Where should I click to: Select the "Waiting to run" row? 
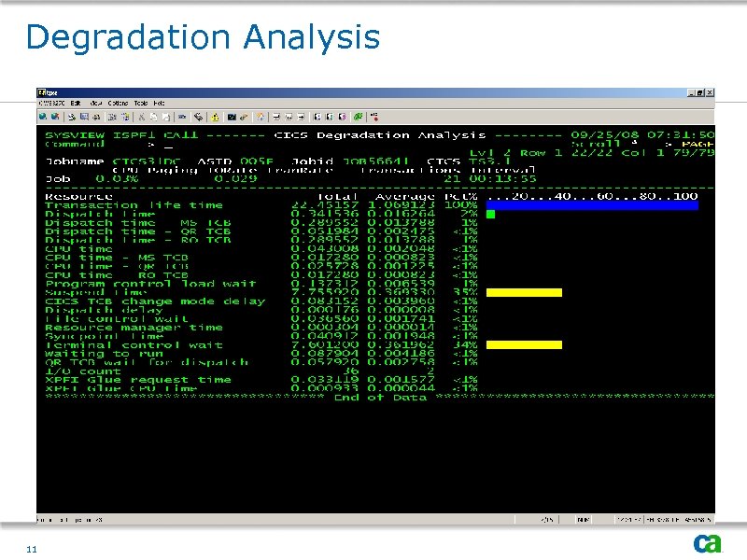261,354
